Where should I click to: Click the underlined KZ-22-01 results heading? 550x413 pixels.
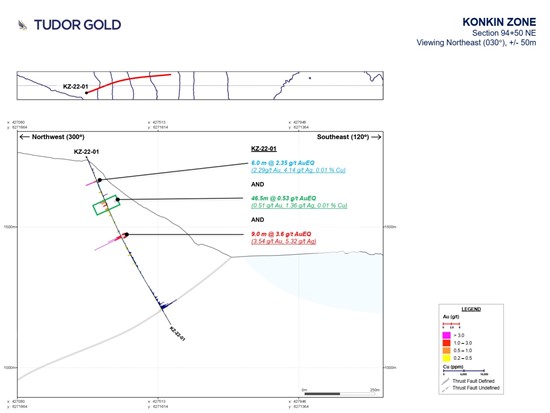(x=264, y=149)
